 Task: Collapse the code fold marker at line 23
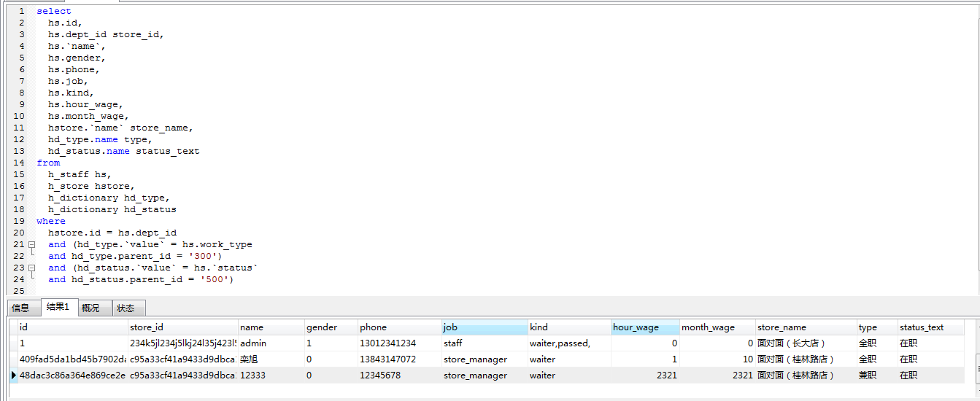pos(31,268)
